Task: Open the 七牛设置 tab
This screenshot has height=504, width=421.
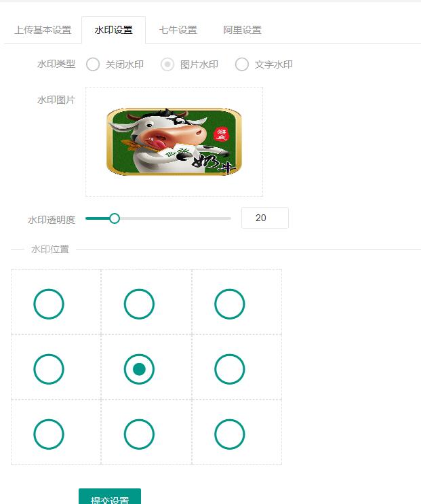Action: click(x=178, y=31)
